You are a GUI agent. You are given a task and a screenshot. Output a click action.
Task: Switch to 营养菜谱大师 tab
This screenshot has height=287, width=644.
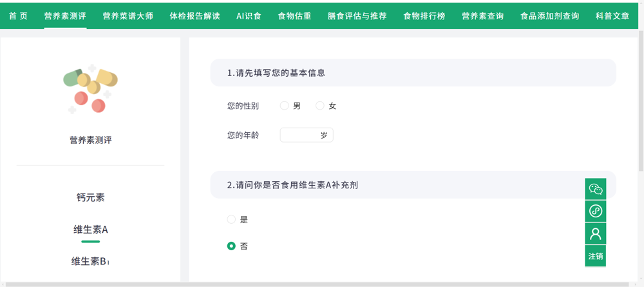[x=128, y=15]
